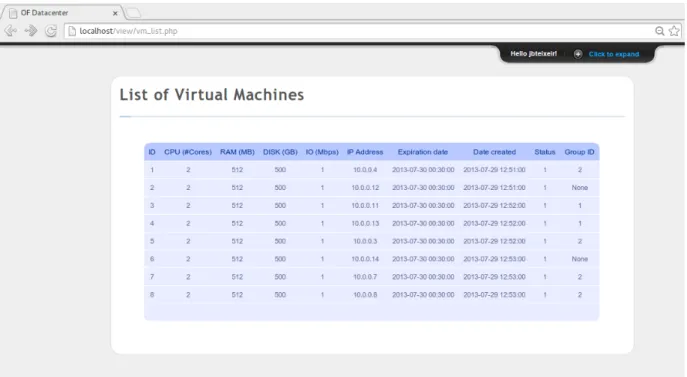This screenshot has height=377, width=687.
Task: Click the Expiration date column header
Action: point(423,152)
